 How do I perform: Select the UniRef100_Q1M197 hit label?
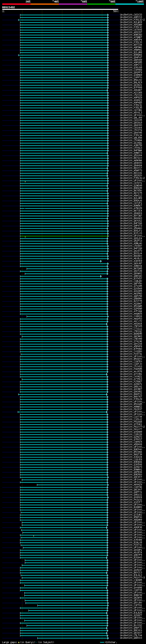click(x=131, y=570)
